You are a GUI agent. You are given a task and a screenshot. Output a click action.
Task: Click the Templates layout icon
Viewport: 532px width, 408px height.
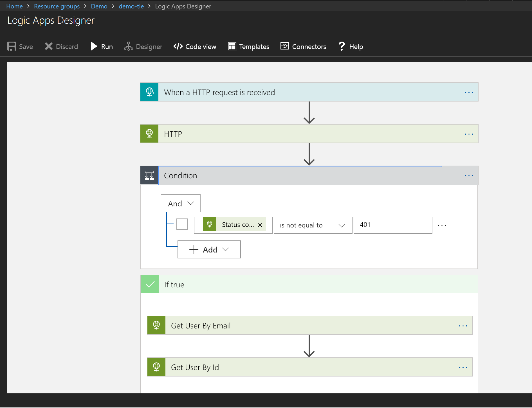tap(232, 46)
